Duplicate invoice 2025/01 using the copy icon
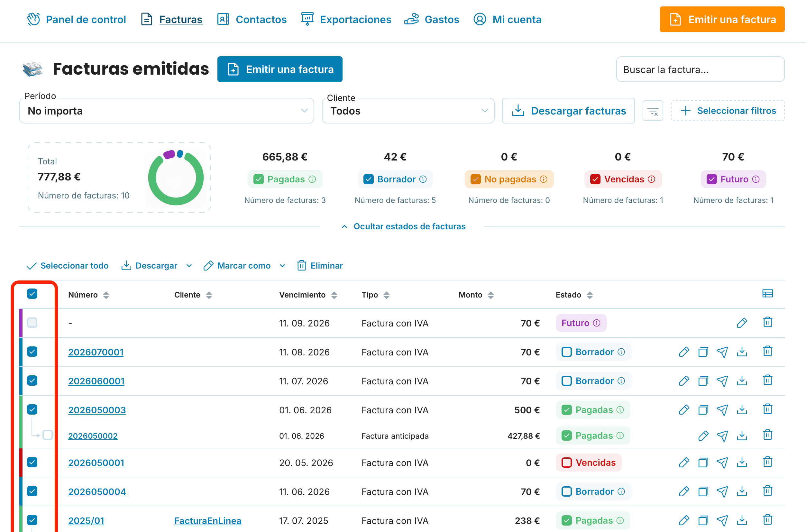This screenshot has height=532, width=806. tap(703, 520)
